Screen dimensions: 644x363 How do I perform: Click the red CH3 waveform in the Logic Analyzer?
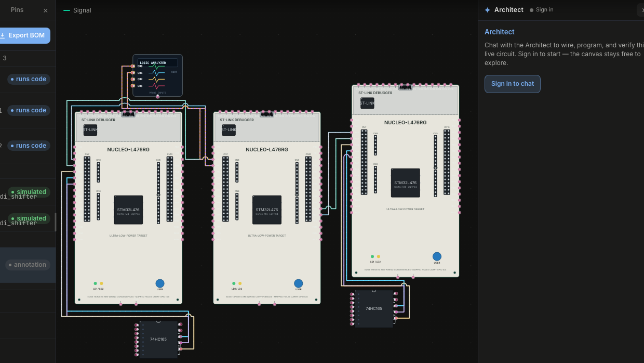pyautogui.click(x=157, y=86)
